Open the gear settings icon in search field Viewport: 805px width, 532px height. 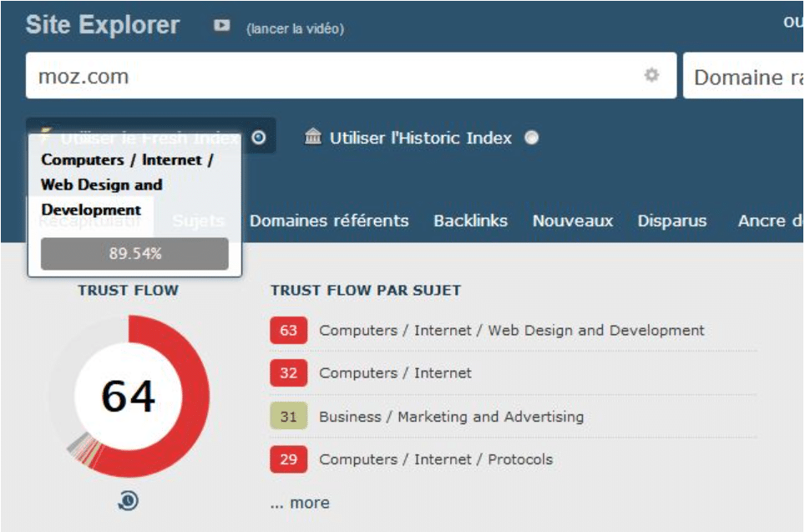click(x=651, y=75)
